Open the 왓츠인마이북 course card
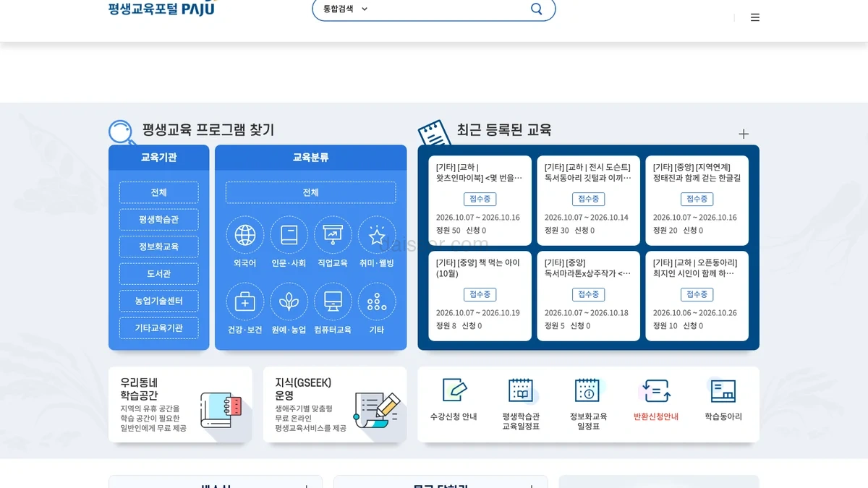Screen dimensions: 868x488 [480, 200]
